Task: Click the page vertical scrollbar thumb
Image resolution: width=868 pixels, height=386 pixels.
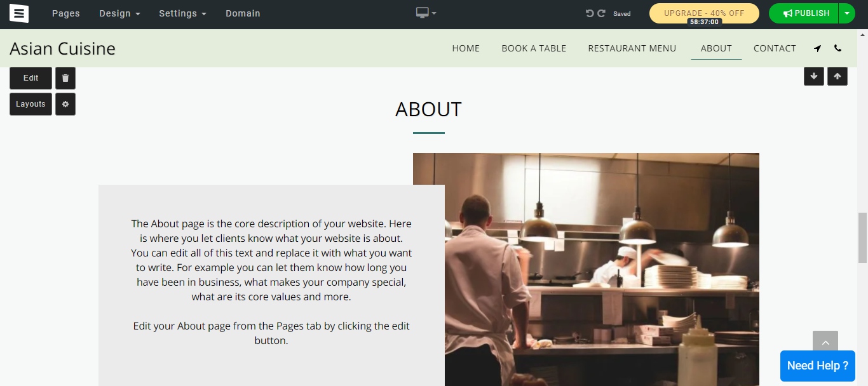Action: pos(862,238)
